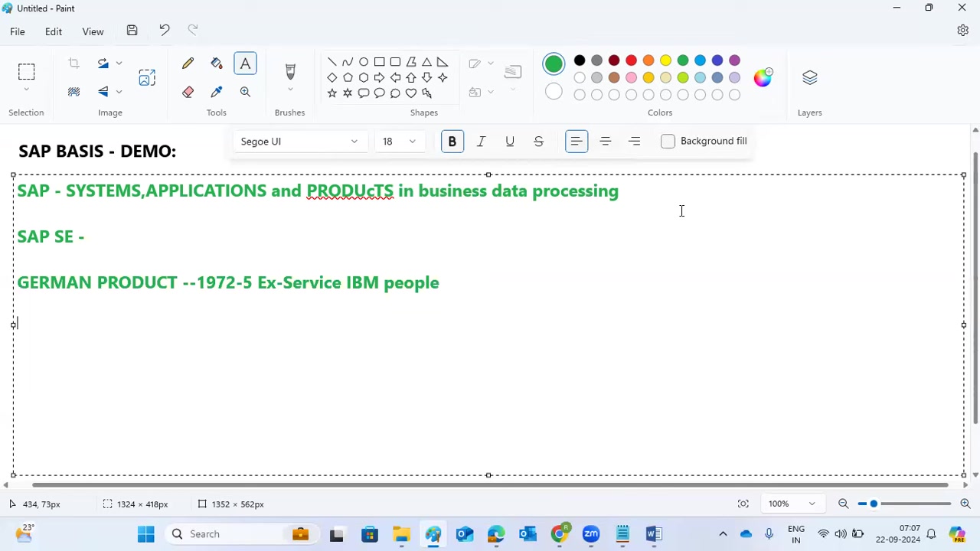Viewport: 980px width, 551px height.
Task: Open File Explorer from the taskbar
Action: click(x=401, y=534)
